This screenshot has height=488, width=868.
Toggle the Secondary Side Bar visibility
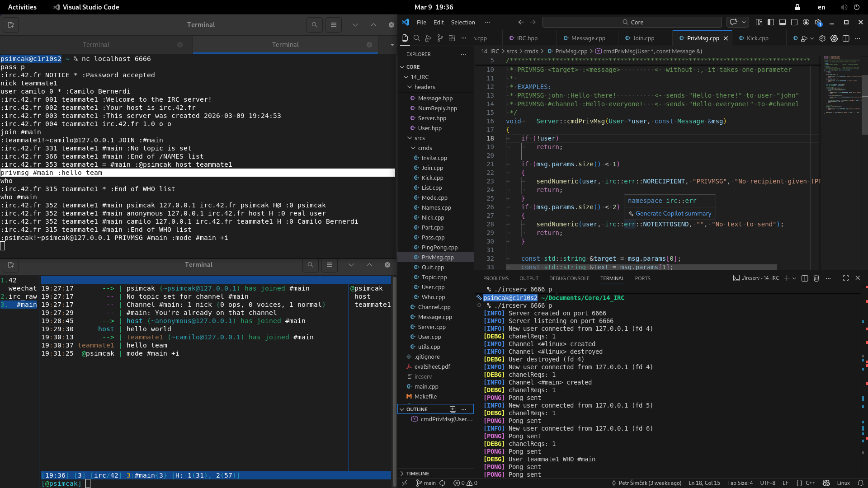(794, 22)
